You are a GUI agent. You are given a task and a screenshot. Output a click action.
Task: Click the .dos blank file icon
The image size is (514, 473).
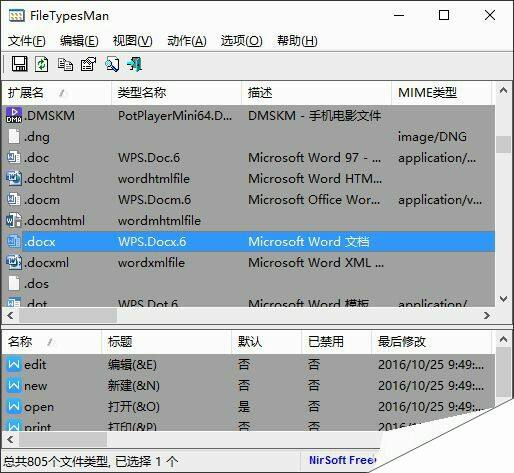pyautogui.click(x=14, y=283)
